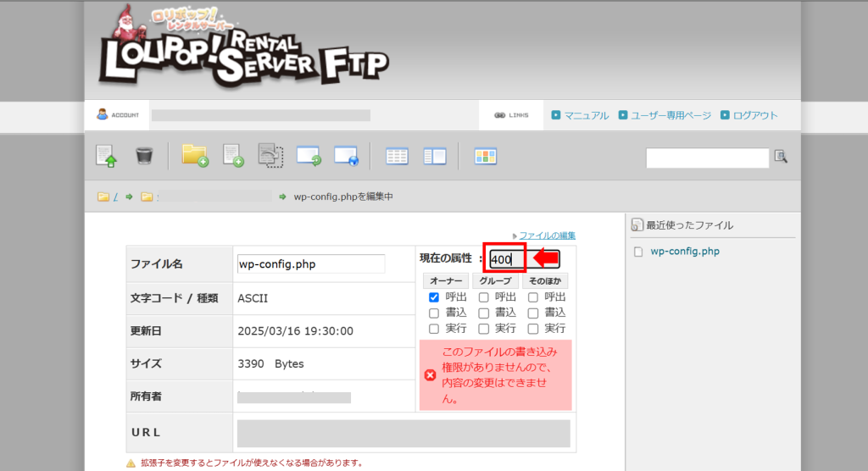868x471 pixels.
Task: Open the マニュアル link
Action: (x=586, y=115)
